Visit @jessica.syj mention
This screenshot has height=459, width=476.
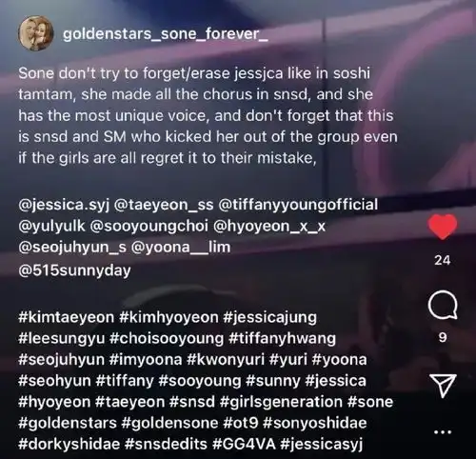coord(64,205)
